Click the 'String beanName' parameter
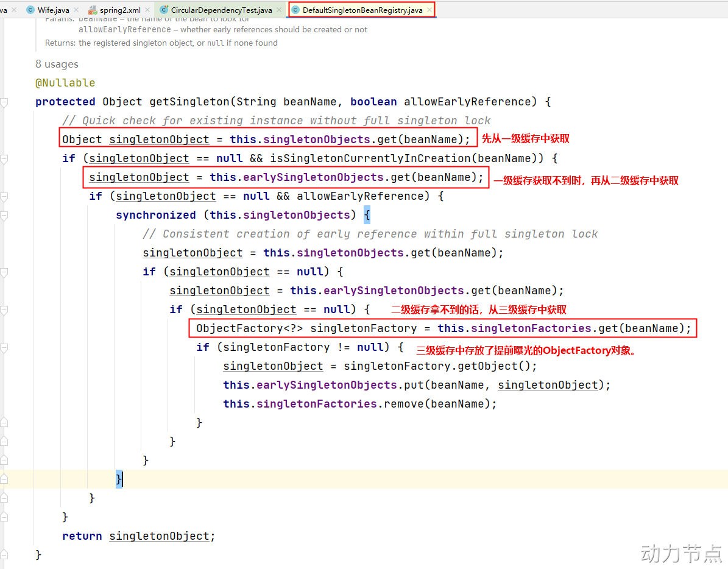 click(x=286, y=102)
